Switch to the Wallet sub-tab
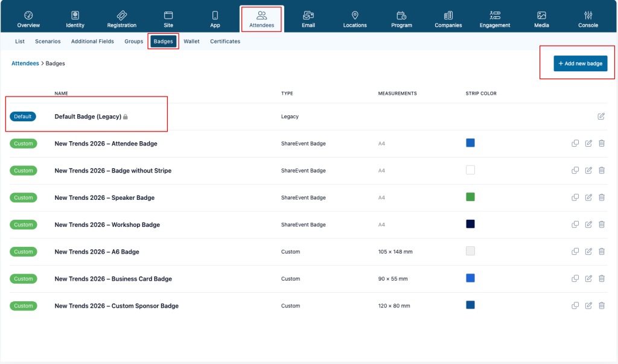 (x=191, y=42)
